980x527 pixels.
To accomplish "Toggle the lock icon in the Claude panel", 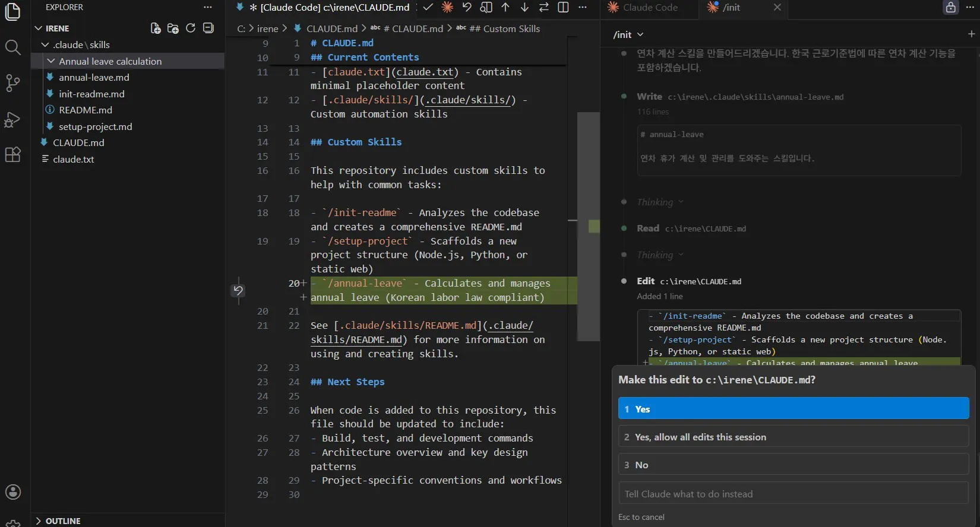I will click(x=951, y=7).
